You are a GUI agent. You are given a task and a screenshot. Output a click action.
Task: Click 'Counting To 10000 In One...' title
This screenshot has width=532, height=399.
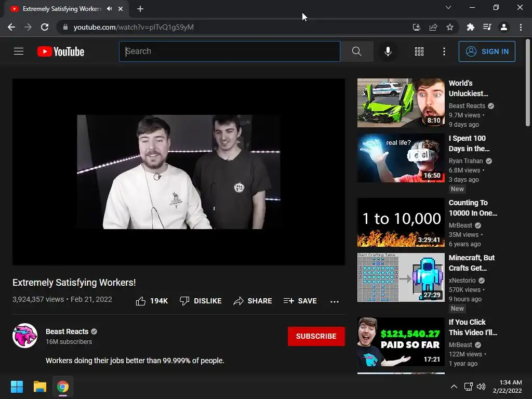[473, 208]
